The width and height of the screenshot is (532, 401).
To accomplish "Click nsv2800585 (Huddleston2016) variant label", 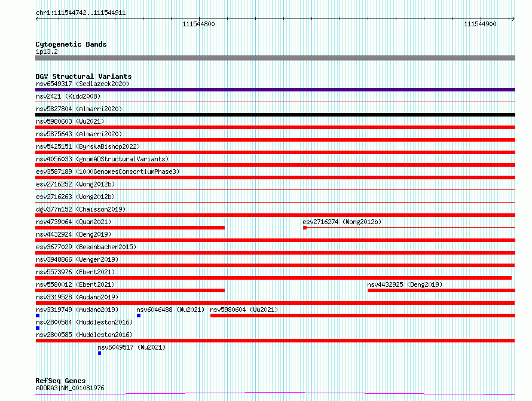I will pos(84,335).
